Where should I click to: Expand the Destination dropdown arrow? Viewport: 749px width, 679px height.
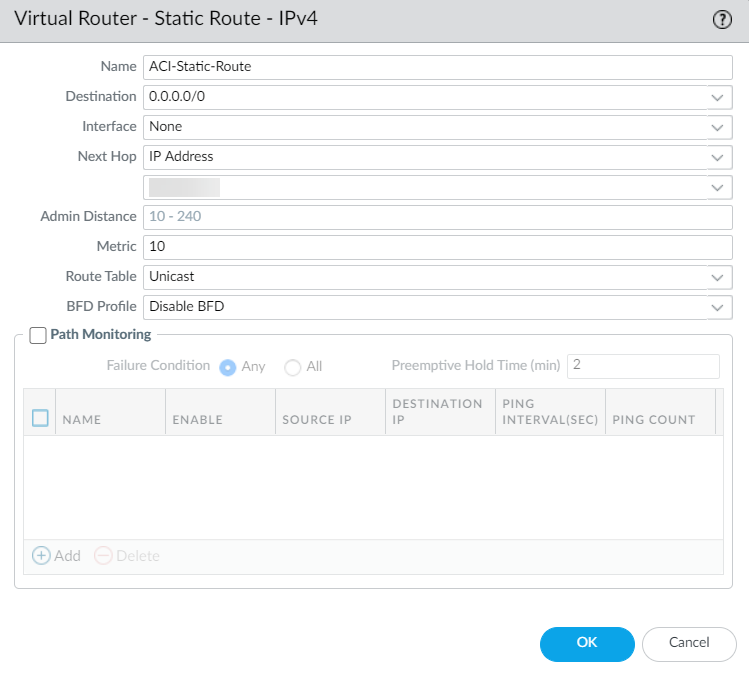click(717, 97)
